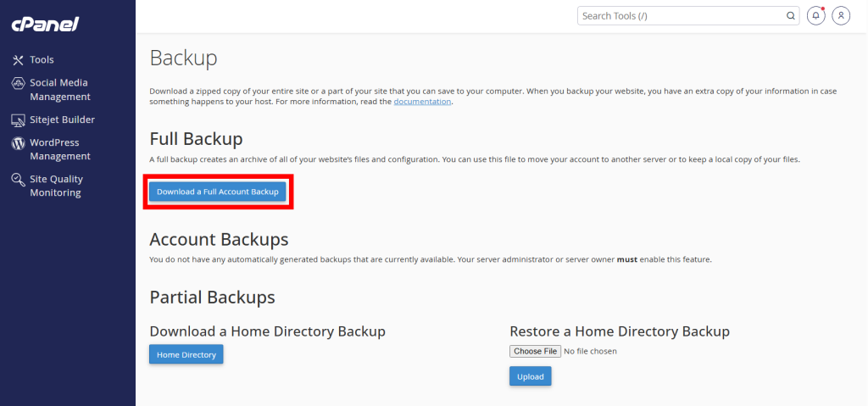Click the Upload button

[x=530, y=376]
